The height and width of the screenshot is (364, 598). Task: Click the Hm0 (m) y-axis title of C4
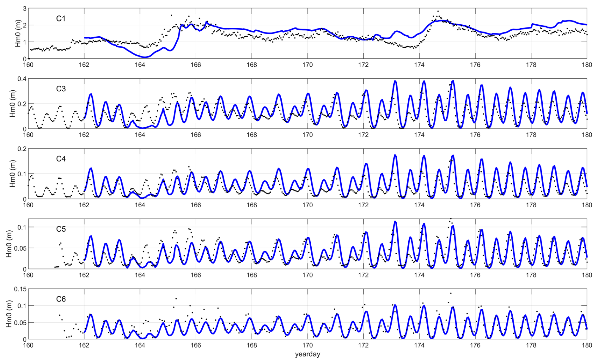(12, 174)
